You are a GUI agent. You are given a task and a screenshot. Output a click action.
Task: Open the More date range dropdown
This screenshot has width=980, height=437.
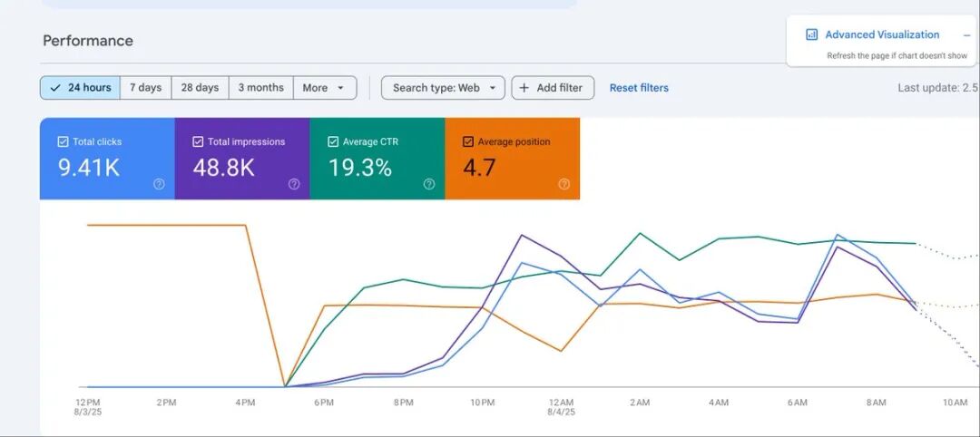coord(325,88)
